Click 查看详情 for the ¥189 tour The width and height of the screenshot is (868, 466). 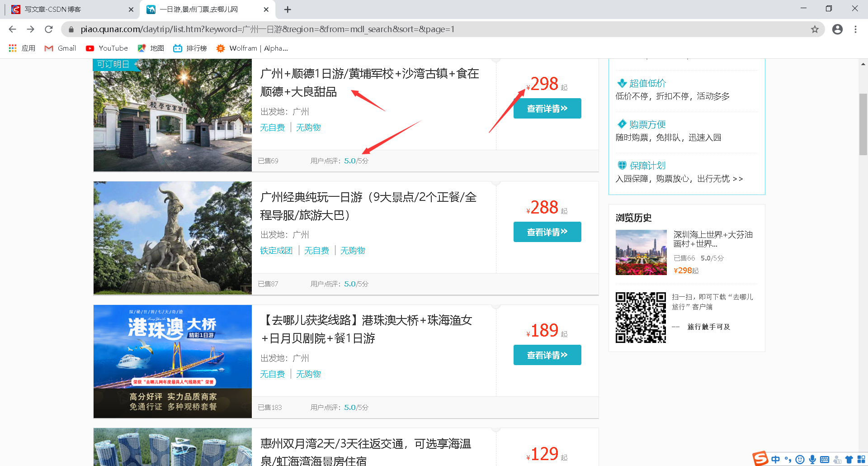pos(547,355)
